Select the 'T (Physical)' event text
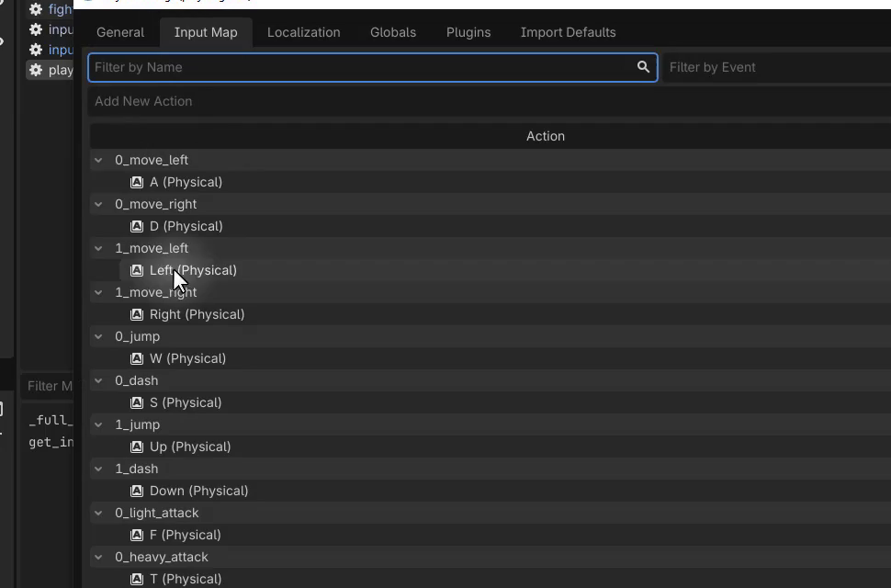891x588 pixels. [x=186, y=580]
